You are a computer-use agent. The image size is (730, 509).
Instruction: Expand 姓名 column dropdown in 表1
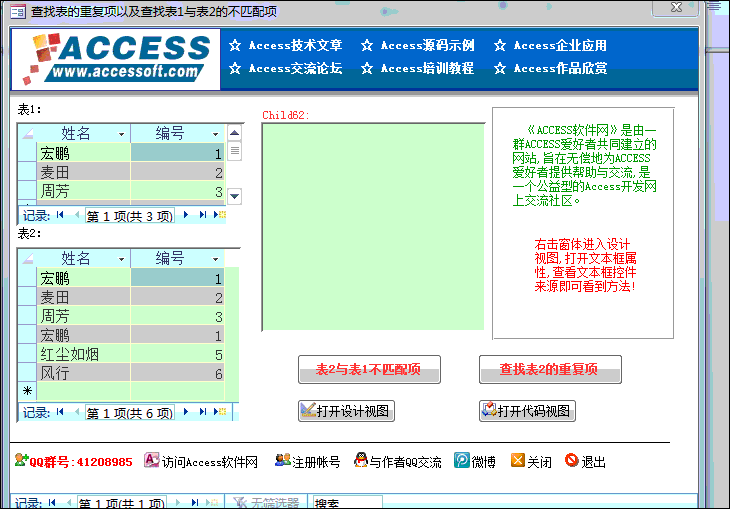[x=122, y=134]
